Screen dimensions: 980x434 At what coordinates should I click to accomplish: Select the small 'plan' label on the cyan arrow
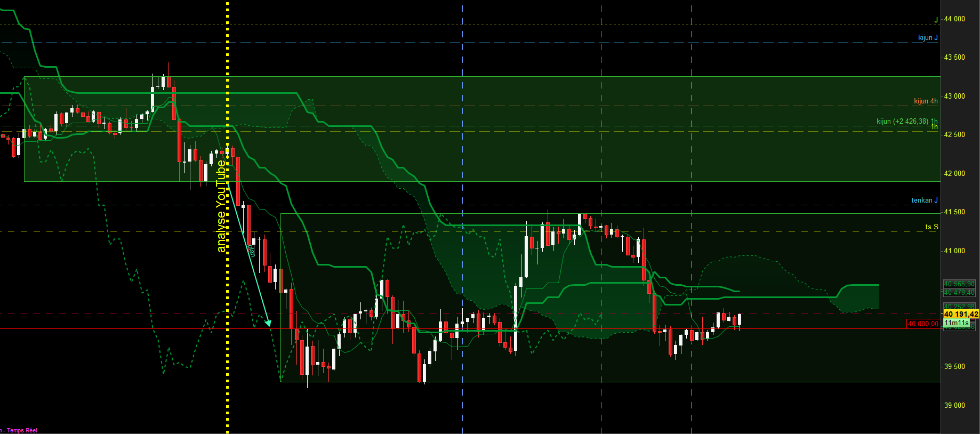point(252,251)
